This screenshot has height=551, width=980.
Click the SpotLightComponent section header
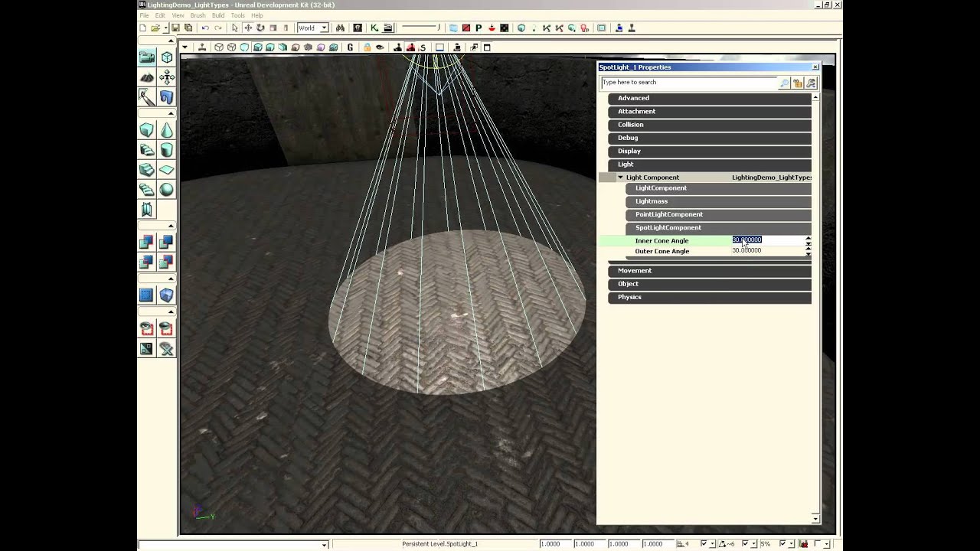(718, 227)
